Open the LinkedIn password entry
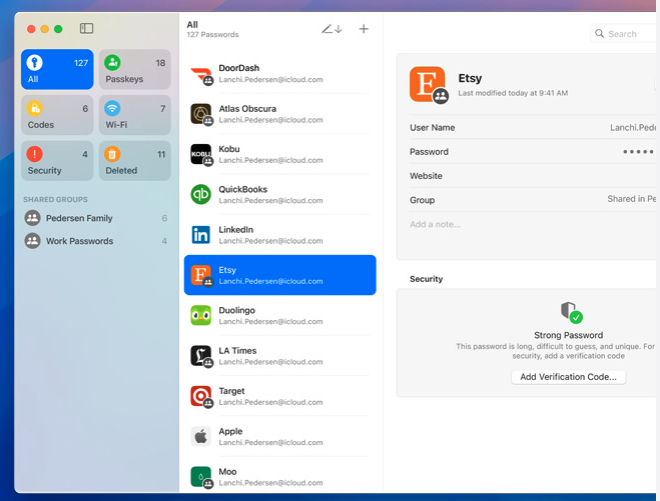Screen dimensions: 660x501 [x=280, y=235]
